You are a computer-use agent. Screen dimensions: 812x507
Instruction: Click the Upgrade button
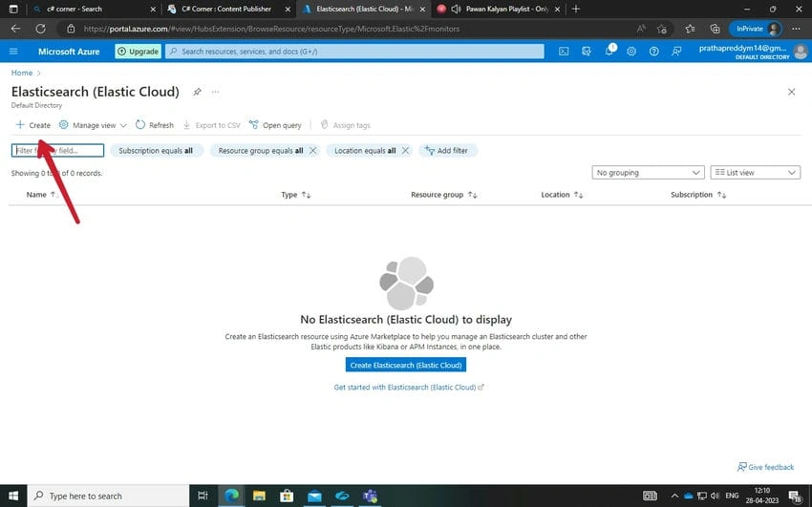coord(138,52)
